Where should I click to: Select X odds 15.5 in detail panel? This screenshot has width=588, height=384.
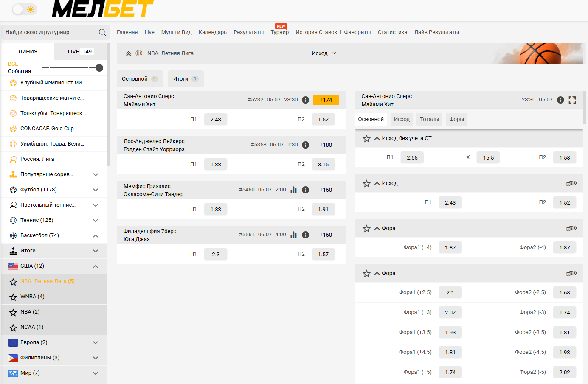[488, 157]
